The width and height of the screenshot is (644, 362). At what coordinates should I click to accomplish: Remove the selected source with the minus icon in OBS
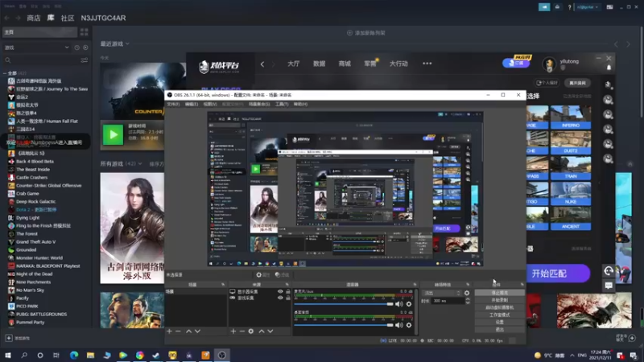242,331
